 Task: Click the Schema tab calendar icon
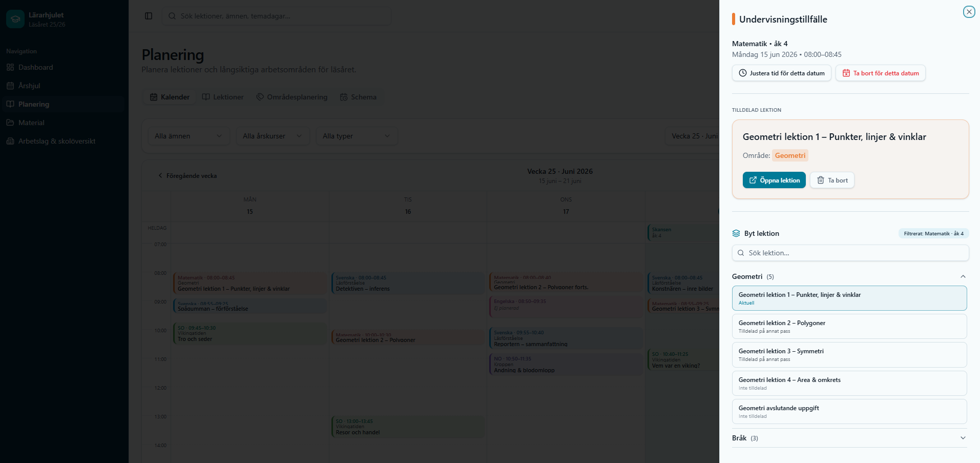click(344, 97)
